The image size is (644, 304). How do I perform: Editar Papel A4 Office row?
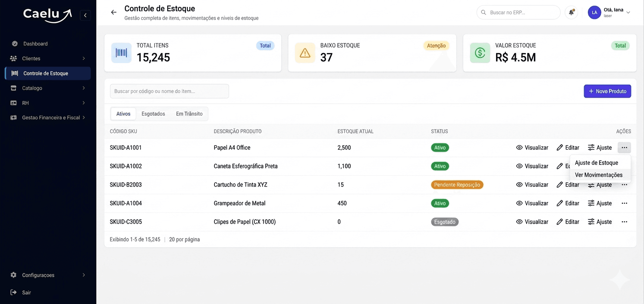coord(568,148)
